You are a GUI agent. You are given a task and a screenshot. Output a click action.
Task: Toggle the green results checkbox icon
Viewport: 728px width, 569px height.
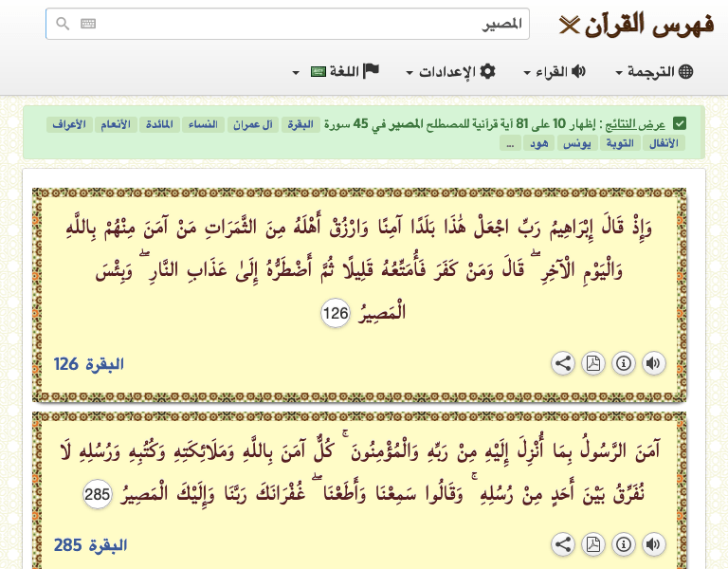[680, 124]
